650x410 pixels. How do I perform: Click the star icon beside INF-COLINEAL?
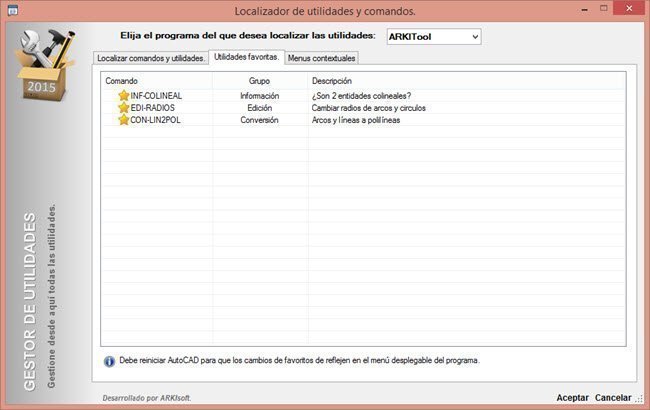(x=124, y=96)
